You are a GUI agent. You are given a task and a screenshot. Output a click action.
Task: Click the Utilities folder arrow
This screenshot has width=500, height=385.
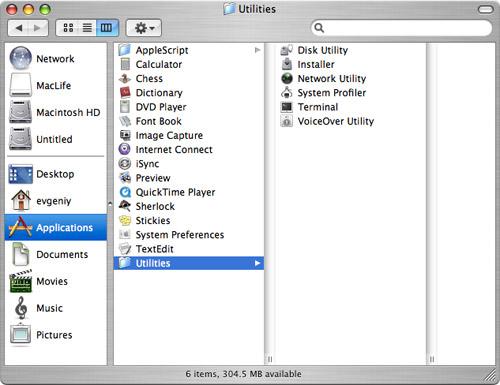pos(257,263)
